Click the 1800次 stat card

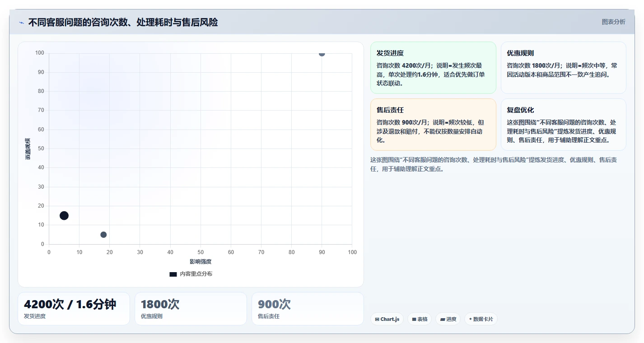[x=191, y=309]
